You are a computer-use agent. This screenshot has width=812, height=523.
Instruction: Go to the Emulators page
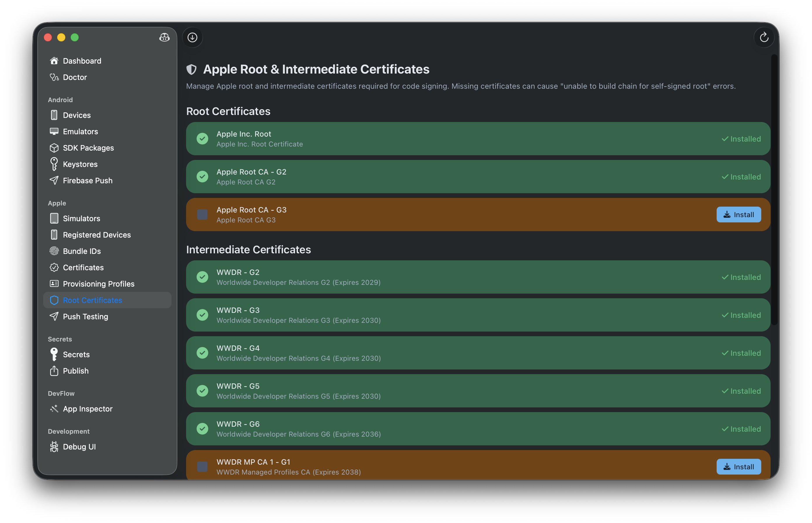point(107,131)
